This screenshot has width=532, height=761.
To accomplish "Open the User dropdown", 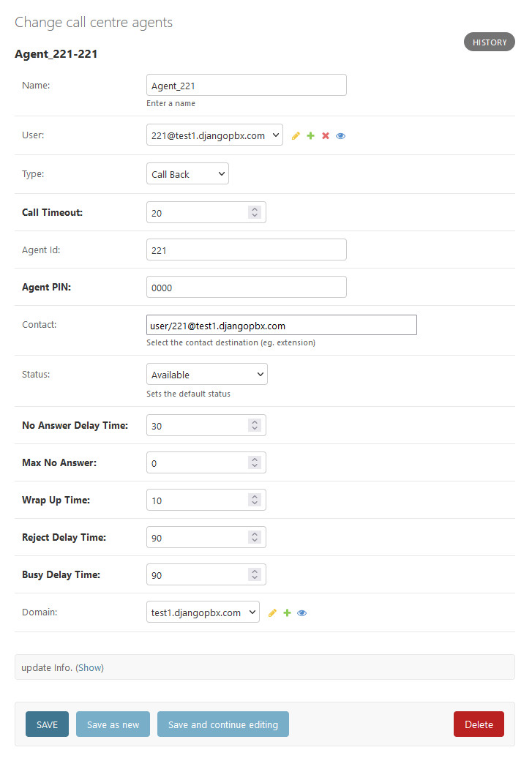I will click(x=214, y=135).
